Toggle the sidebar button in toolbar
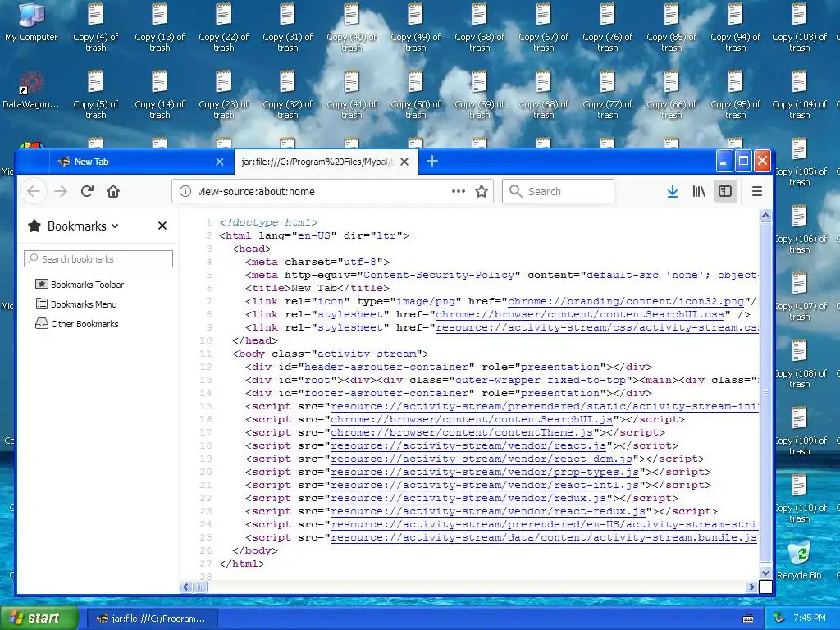The width and height of the screenshot is (840, 630). click(x=725, y=191)
